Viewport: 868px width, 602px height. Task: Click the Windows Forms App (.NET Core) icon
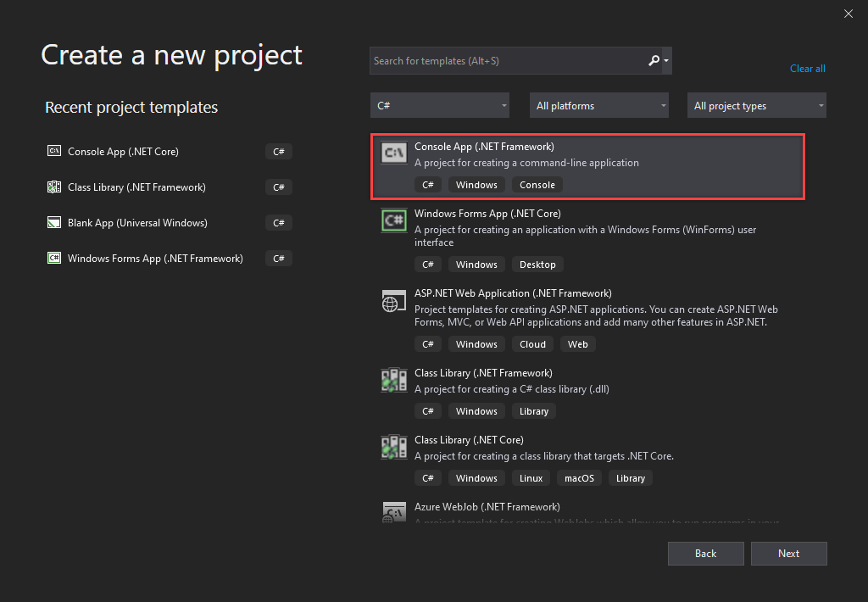pyautogui.click(x=394, y=220)
